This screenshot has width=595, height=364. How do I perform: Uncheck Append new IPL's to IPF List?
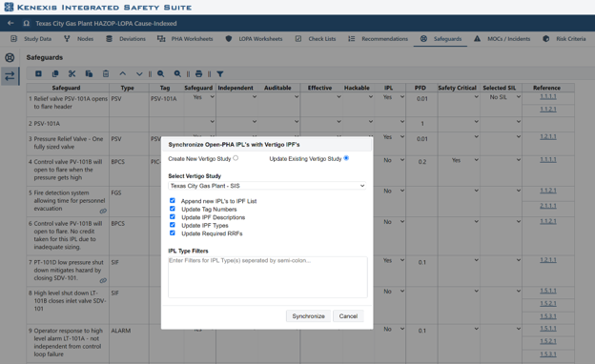(173, 200)
